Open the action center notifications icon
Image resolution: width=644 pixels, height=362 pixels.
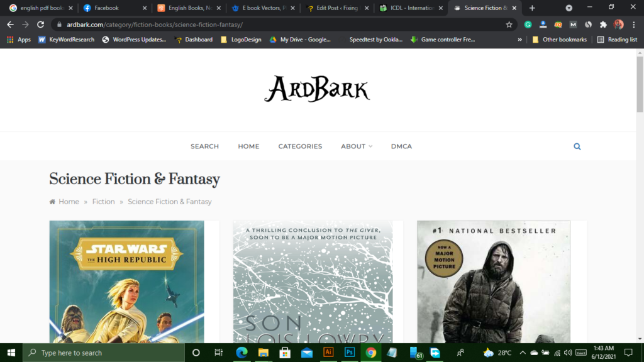point(628,353)
